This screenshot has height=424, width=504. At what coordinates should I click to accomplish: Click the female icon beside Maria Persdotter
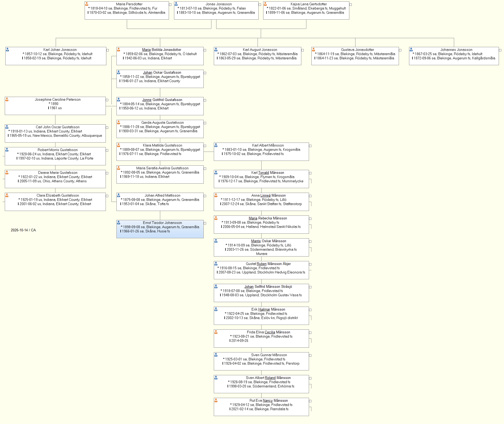click(x=87, y=4)
